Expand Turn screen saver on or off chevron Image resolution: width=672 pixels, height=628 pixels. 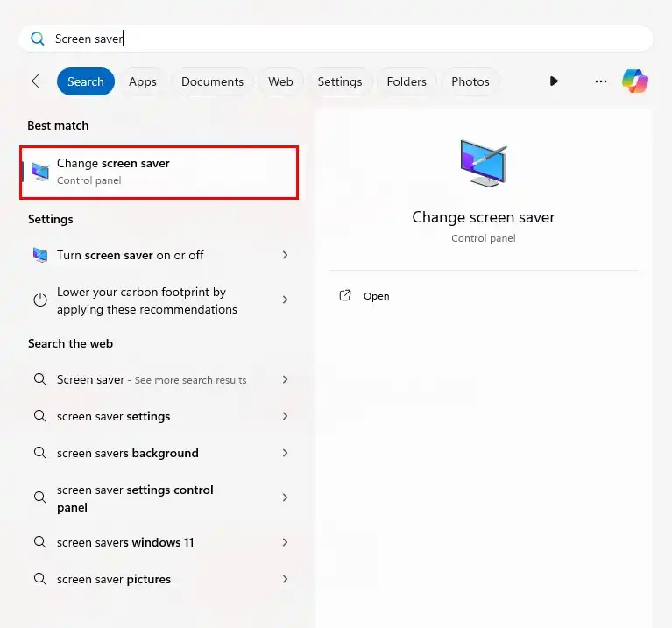pyautogui.click(x=285, y=255)
